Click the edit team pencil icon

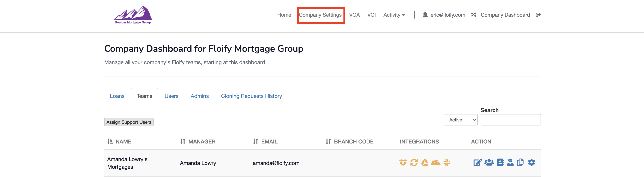click(478, 162)
